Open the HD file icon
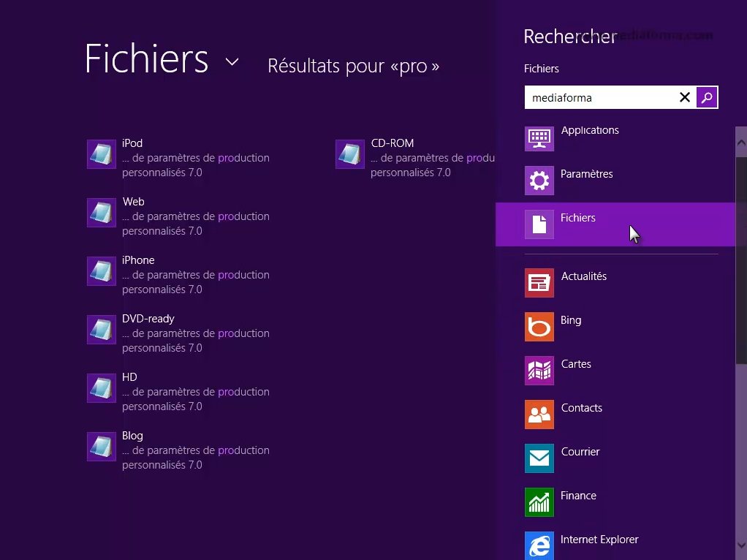Viewport: 747px width, 560px height. pos(102,388)
